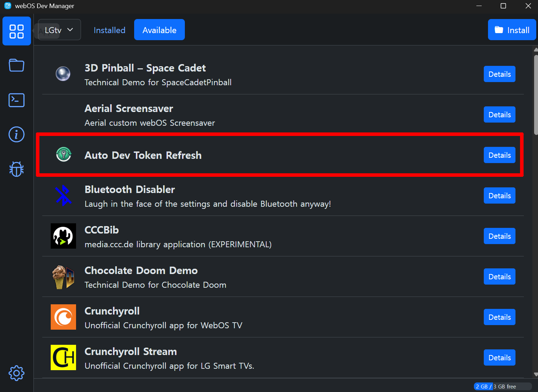This screenshot has width=538, height=392.
Task: Click the yellow Crunchyroll Stream icon
Action: pos(63,357)
